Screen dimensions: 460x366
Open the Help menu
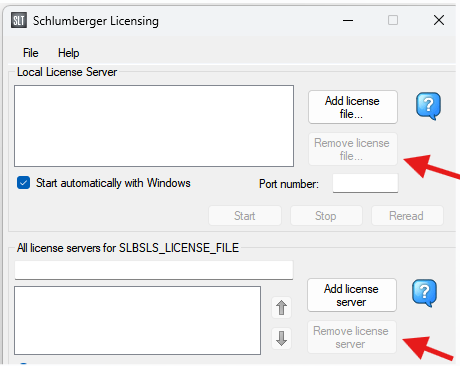point(68,53)
